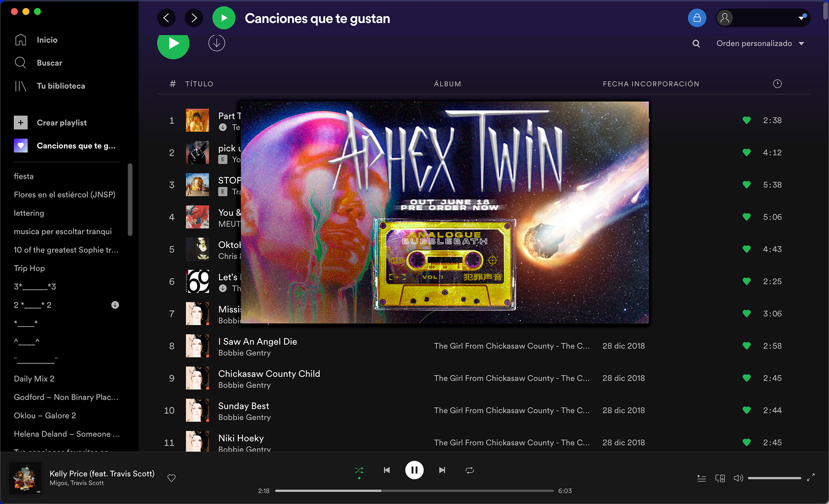Open album of Chickasaw County Child

pyautogui.click(x=512, y=378)
